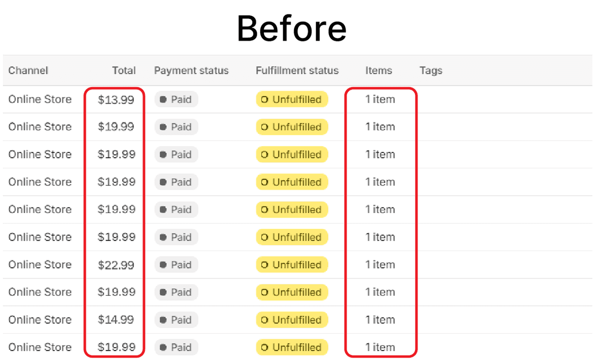Open the order totaling $14.99
This screenshot has height=364, width=595.
pos(116,320)
